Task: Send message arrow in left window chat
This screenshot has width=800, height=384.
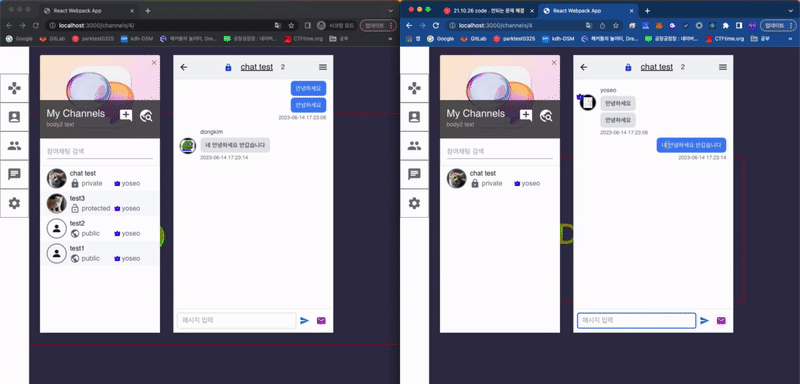Action: click(x=305, y=321)
